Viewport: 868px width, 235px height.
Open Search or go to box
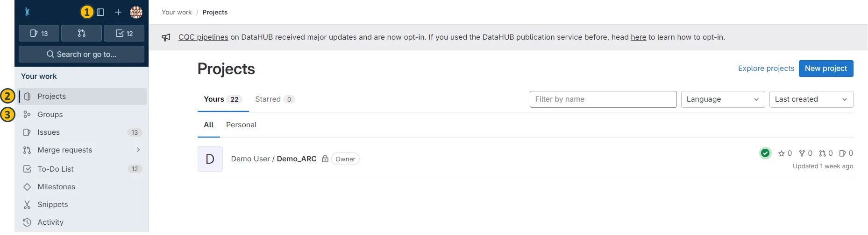(x=81, y=54)
